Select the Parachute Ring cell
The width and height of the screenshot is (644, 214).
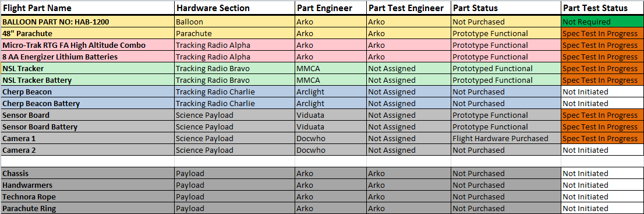pyautogui.click(x=87, y=208)
